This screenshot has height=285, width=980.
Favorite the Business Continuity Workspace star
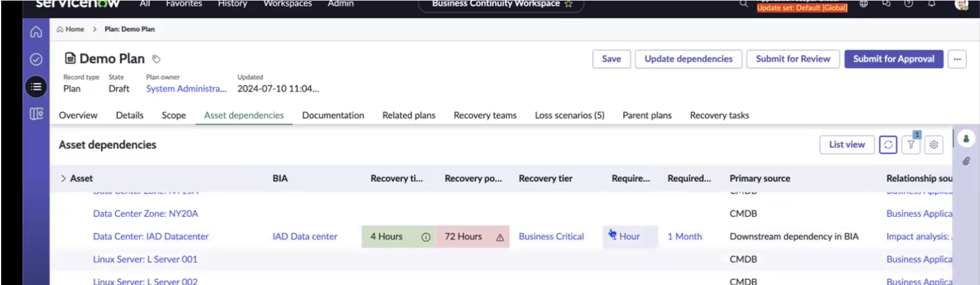click(x=568, y=4)
